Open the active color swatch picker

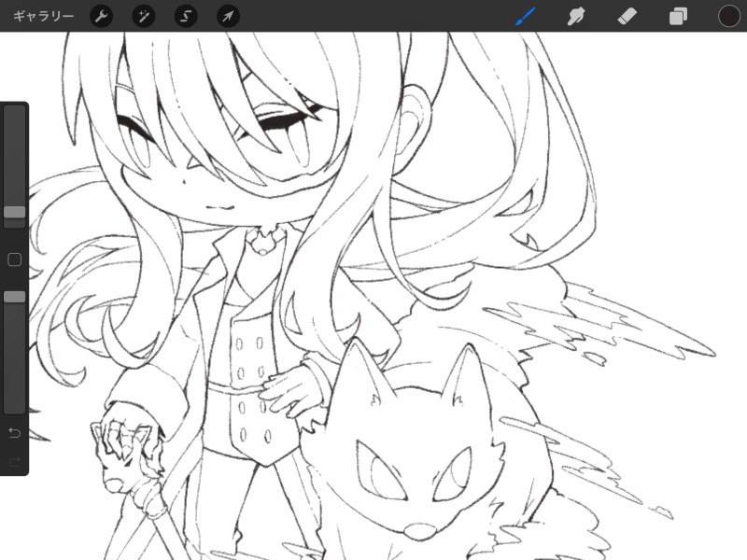pos(729,16)
